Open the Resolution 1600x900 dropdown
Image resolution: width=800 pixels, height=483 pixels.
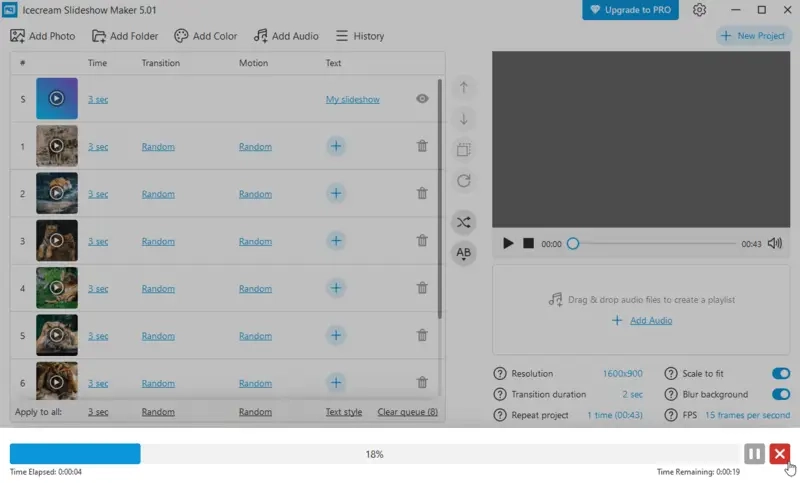pos(622,374)
